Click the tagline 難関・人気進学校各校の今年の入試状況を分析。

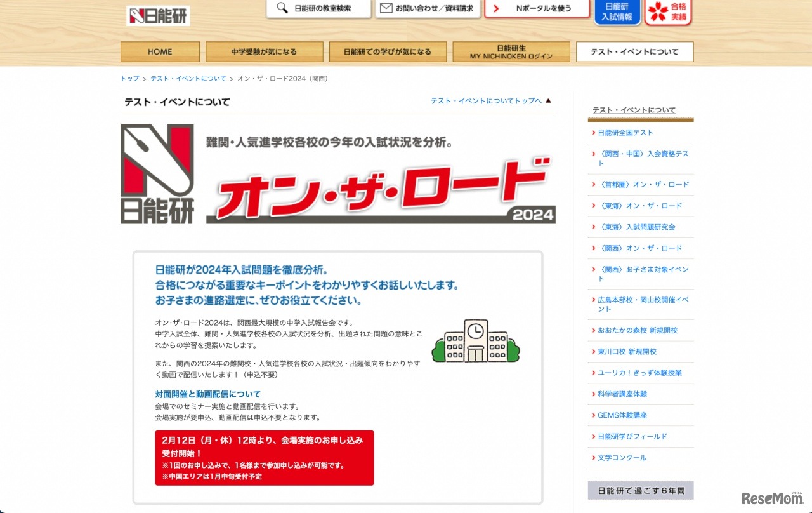(329, 143)
